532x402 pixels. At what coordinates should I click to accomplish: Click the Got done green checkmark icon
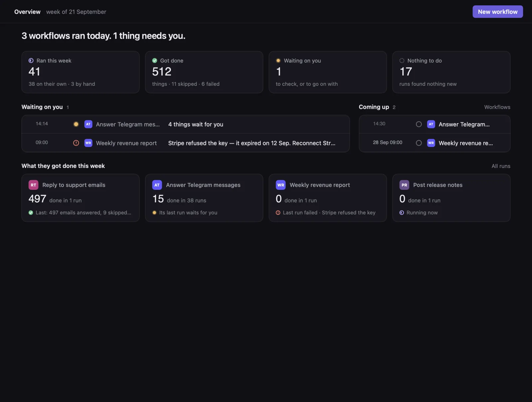tap(155, 61)
